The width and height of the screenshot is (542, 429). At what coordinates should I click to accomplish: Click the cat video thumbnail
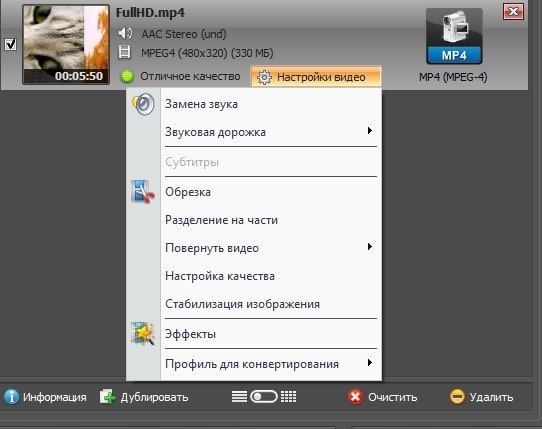click(x=66, y=45)
